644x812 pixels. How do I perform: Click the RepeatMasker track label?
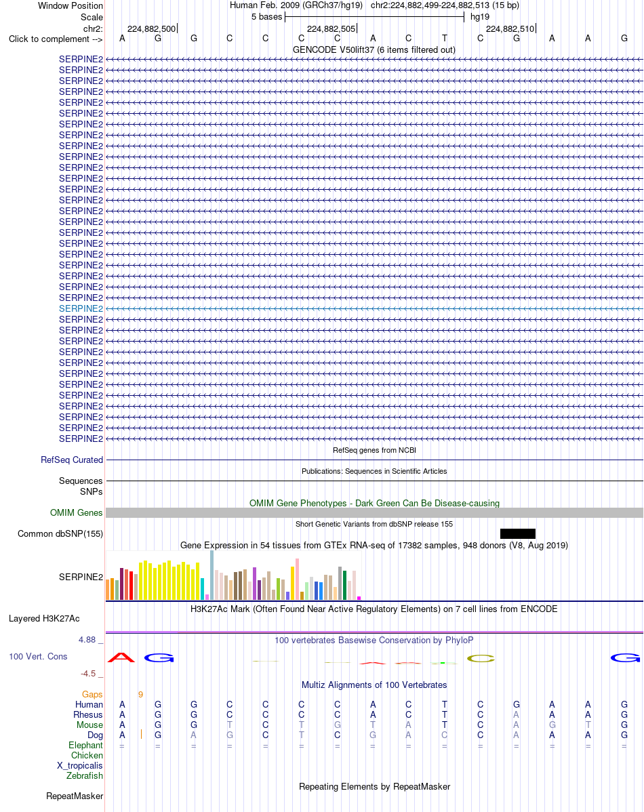[75, 796]
